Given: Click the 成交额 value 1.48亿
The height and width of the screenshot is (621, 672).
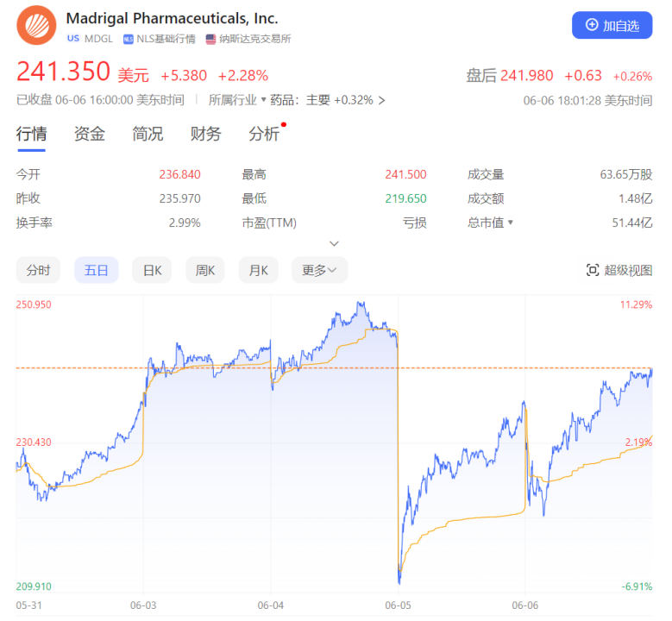Looking at the screenshot, I should click(x=636, y=198).
